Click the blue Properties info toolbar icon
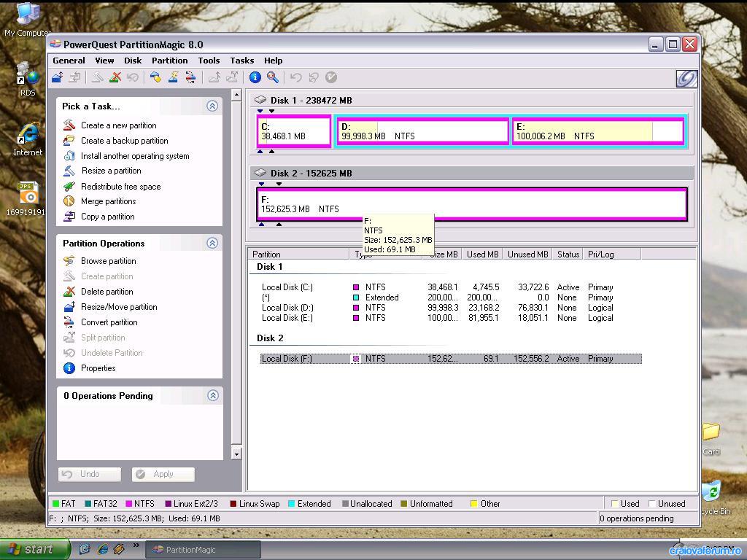 [x=255, y=77]
